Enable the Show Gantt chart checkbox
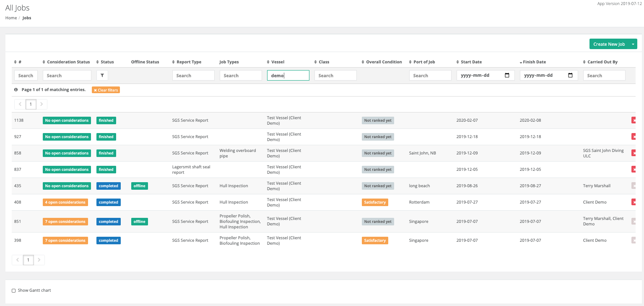644x306 pixels. (14, 290)
